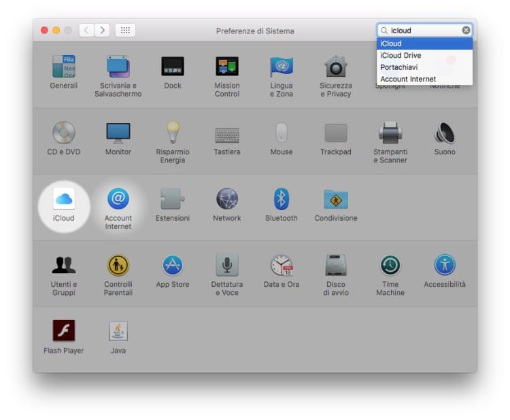The height and width of the screenshot is (420, 510).
Task: Go back with the left arrow button
Action: pos(86,30)
